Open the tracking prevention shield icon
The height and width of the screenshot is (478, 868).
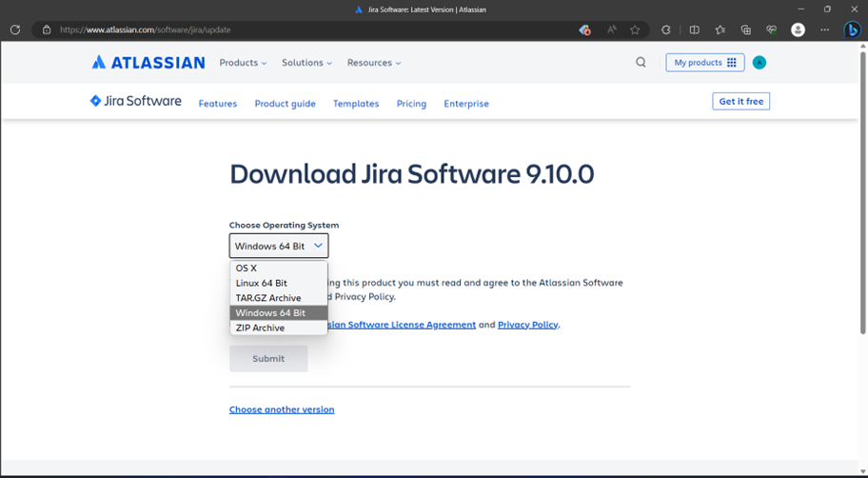pyautogui.click(x=584, y=30)
